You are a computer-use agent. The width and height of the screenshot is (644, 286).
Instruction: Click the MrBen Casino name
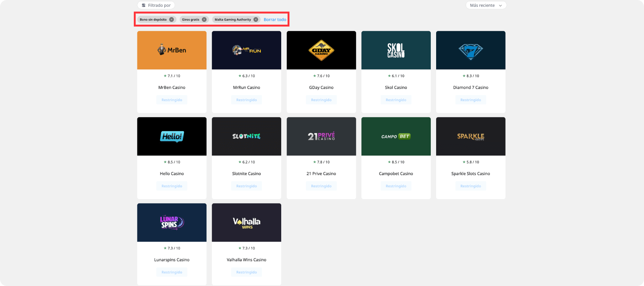[x=172, y=88]
